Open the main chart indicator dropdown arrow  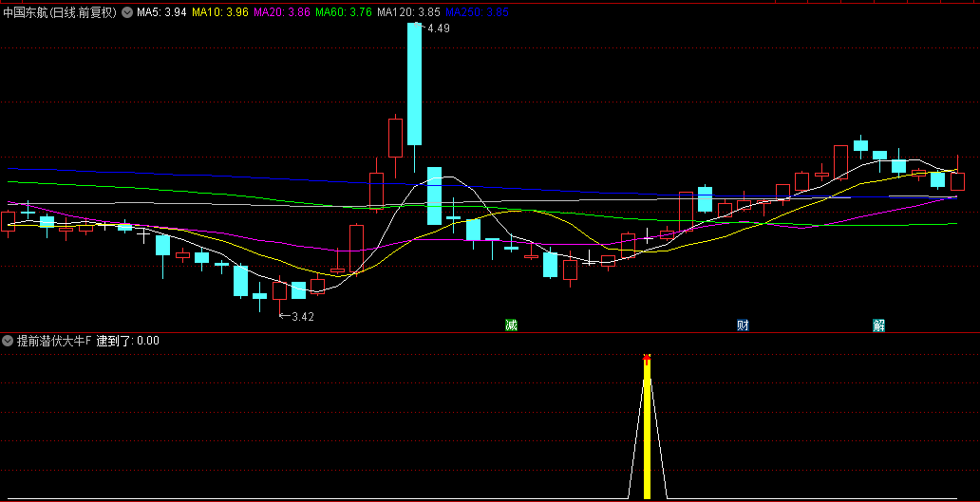pyautogui.click(x=127, y=12)
